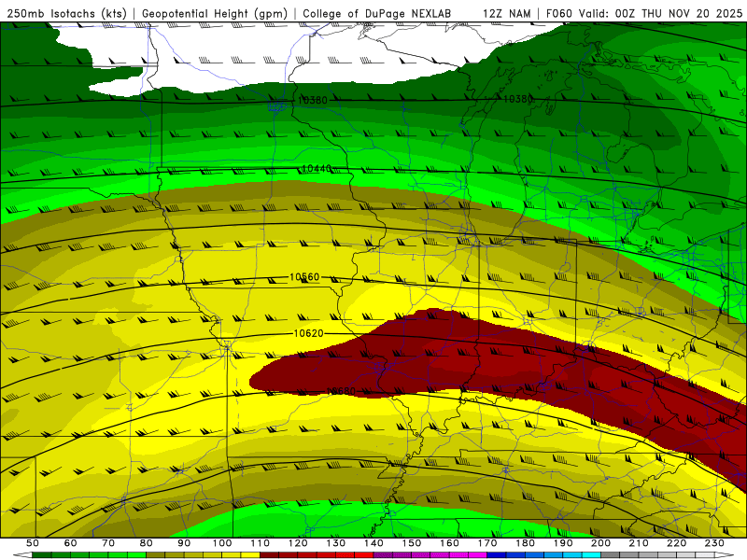Click the 'College of DuPage NEXLAB' label
747x560 pixels.
376,14
